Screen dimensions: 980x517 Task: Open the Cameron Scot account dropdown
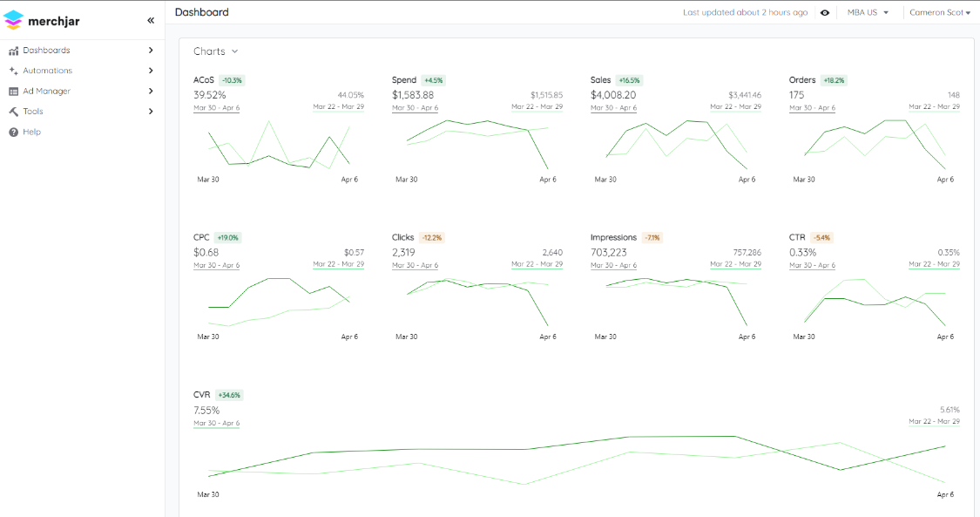(x=939, y=12)
